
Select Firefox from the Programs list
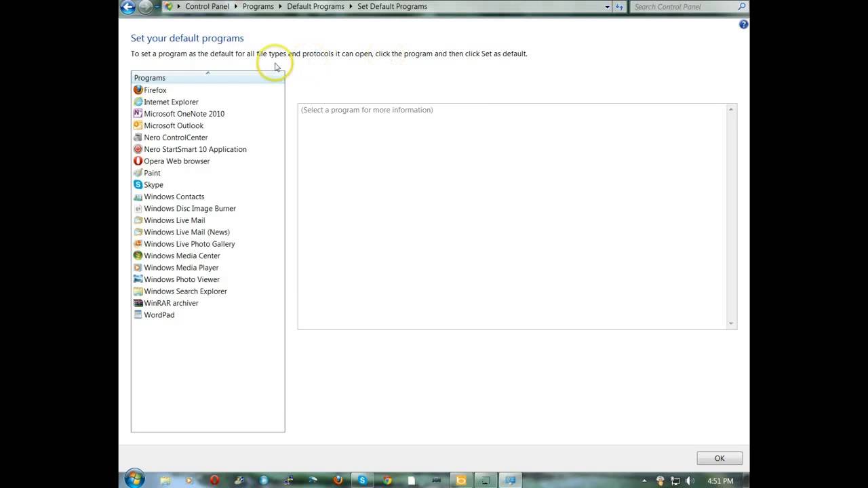click(x=155, y=89)
